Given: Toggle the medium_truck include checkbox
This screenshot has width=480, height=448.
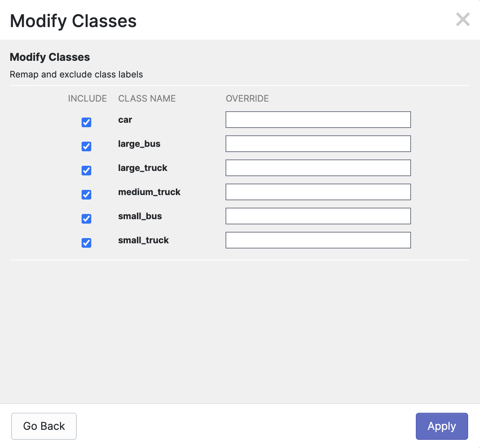Looking at the screenshot, I should coord(86,195).
